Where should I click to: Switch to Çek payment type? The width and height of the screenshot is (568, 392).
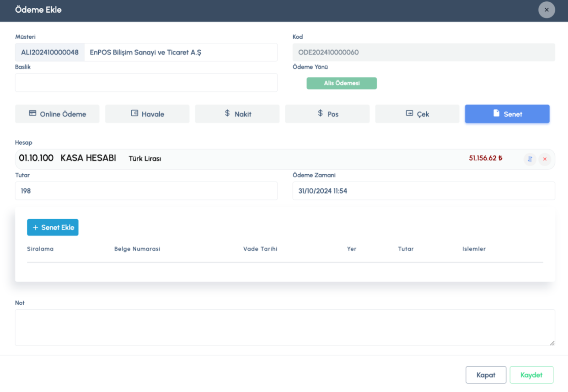coord(417,114)
